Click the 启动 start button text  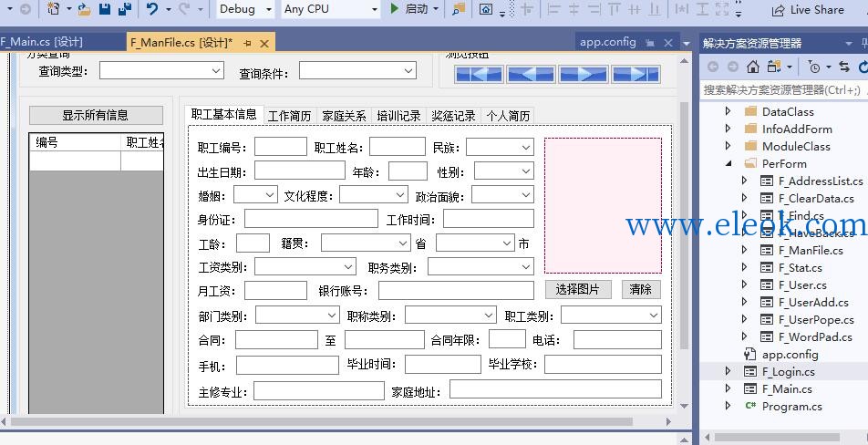click(417, 9)
